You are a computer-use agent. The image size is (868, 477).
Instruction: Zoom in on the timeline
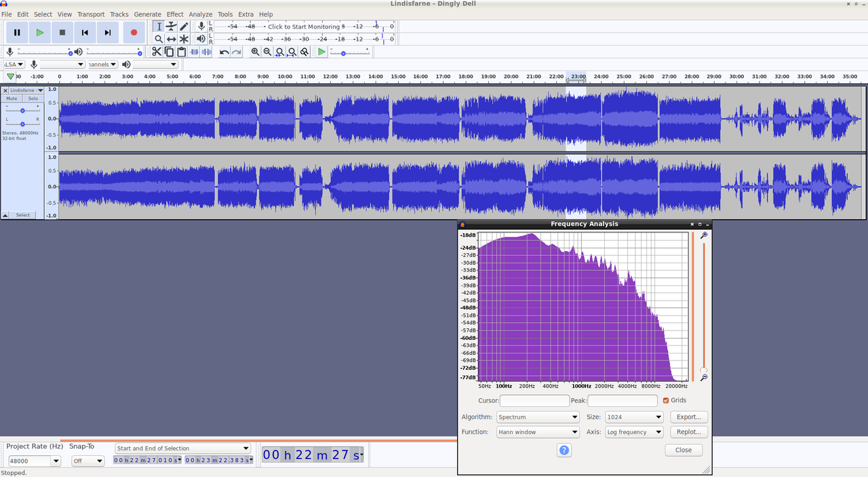[x=255, y=52]
